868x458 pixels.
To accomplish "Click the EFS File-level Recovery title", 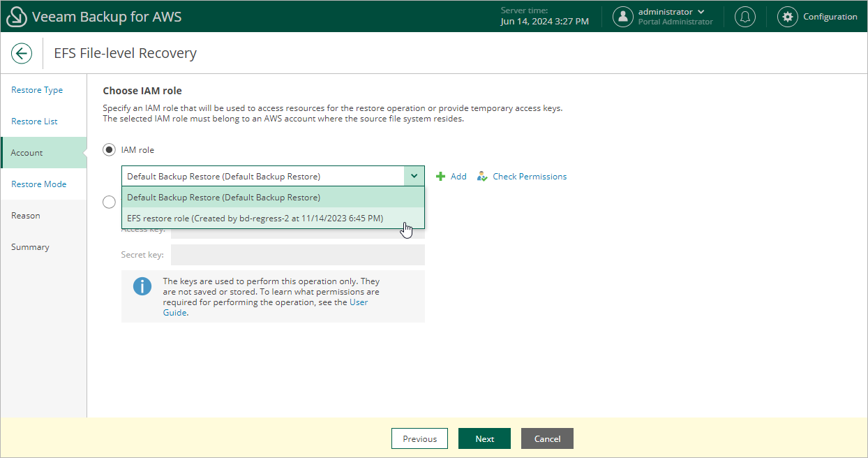I will [126, 53].
